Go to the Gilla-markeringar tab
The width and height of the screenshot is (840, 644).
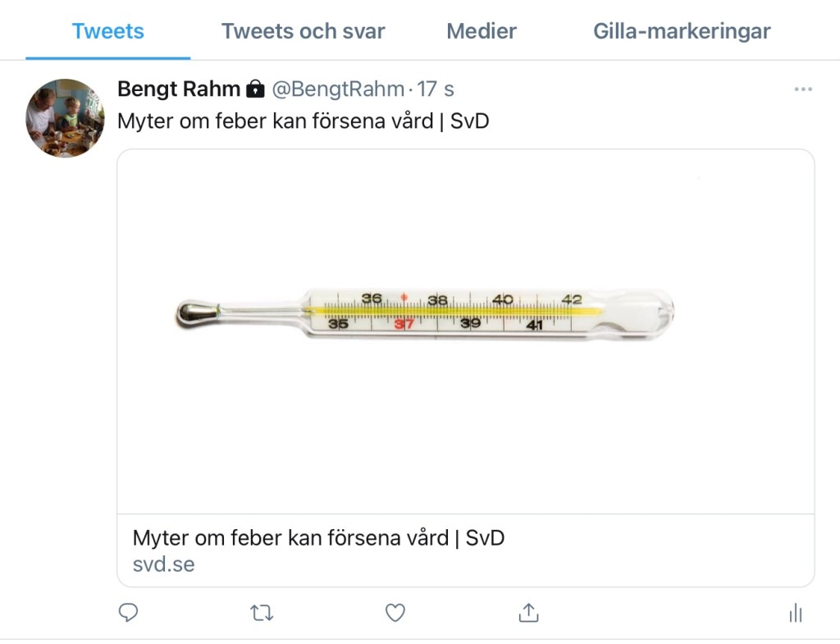(x=682, y=32)
